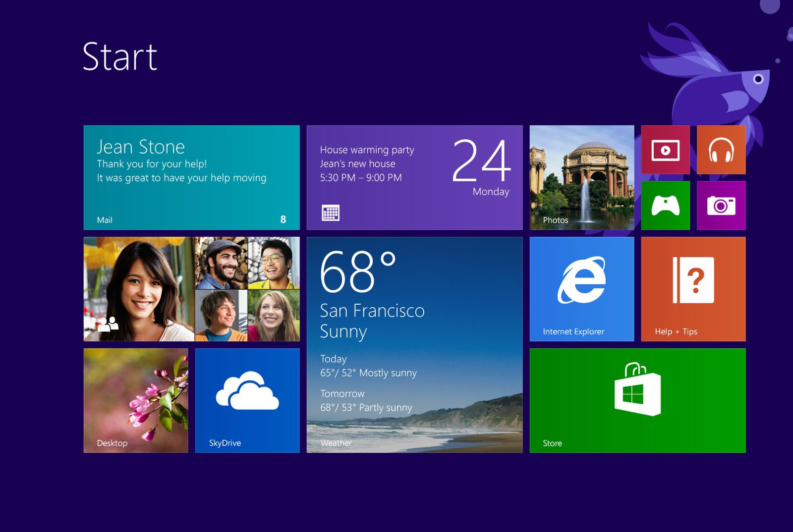Open the Mail tile from Jean Stone
This screenshot has height=532, width=793.
tap(191, 177)
